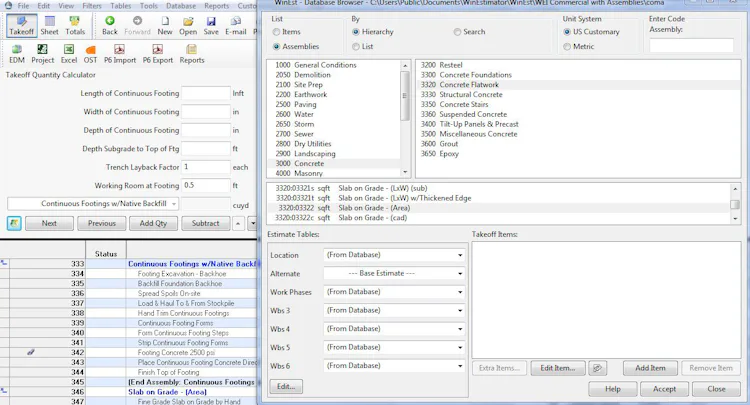750x405 pixels.
Task: Select the Search radio option
Action: pos(457,32)
